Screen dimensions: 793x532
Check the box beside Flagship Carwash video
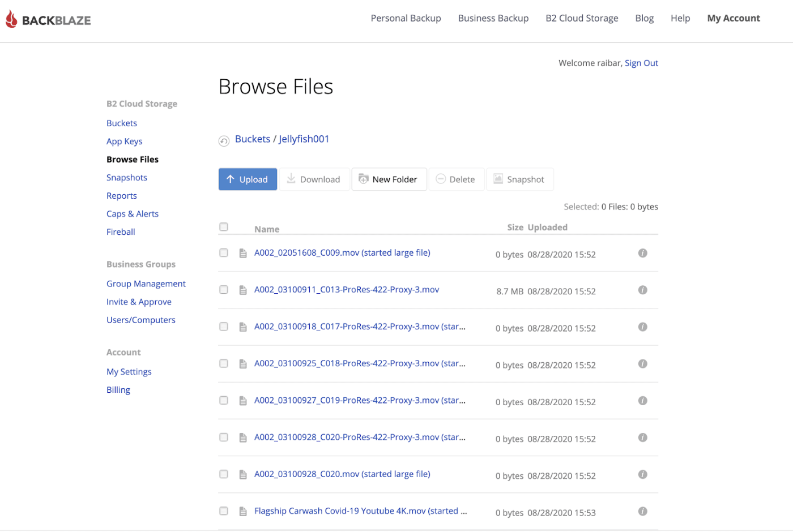coord(223,510)
